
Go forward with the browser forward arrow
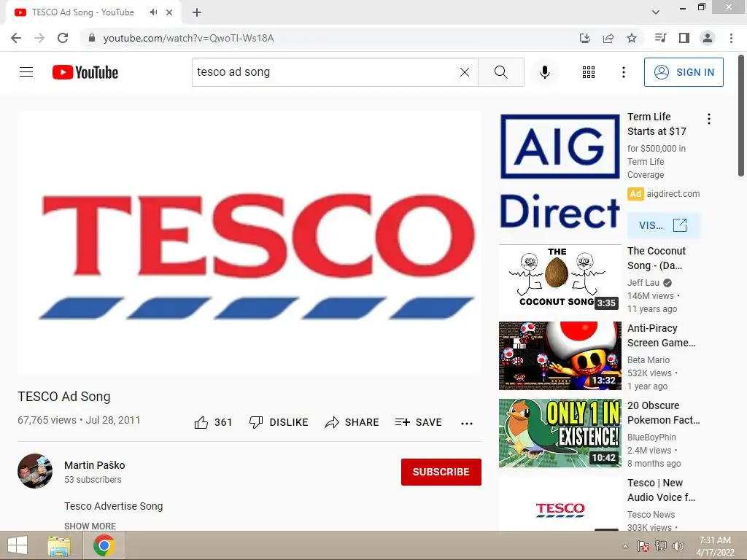pos(39,38)
